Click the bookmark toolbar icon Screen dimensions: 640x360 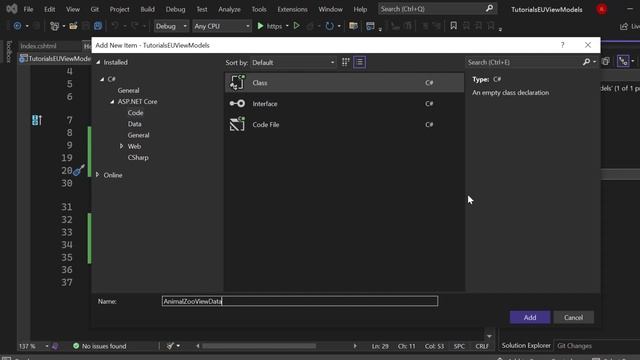(x=453, y=26)
